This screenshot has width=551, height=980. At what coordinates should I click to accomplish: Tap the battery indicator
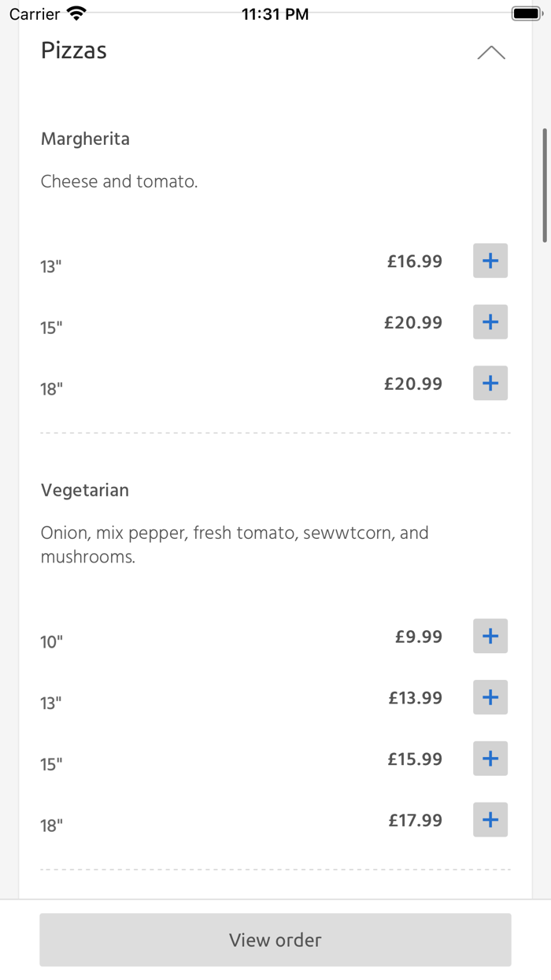tap(526, 13)
